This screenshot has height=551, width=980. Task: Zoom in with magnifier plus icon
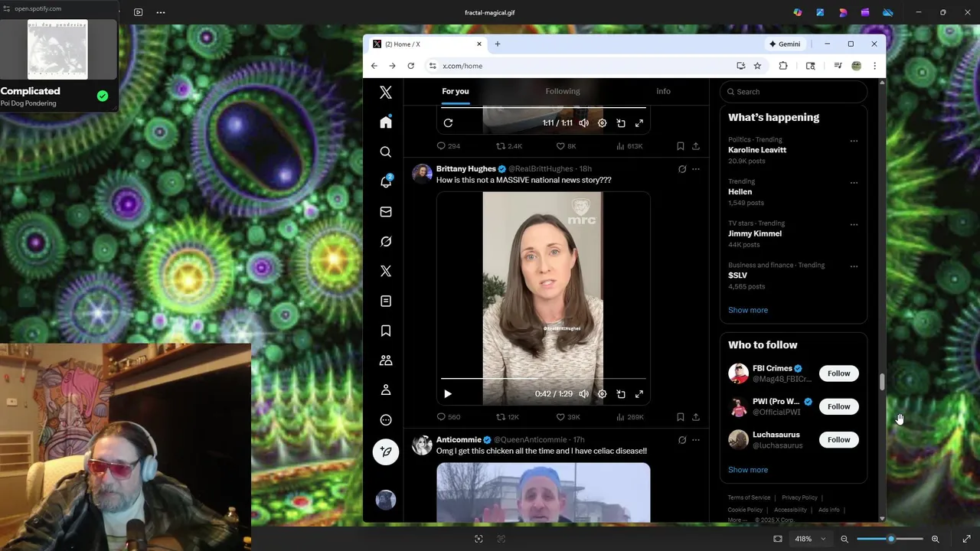pos(935,539)
